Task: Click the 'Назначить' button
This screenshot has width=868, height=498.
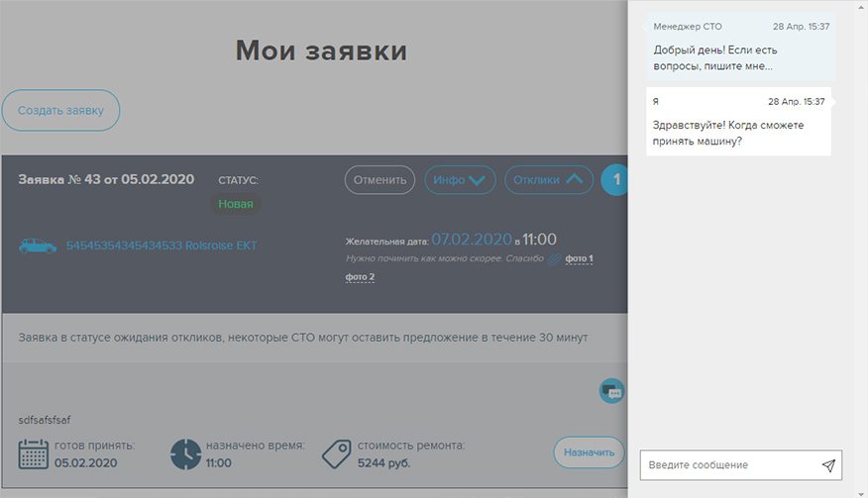Action: click(x=589, y=452)
